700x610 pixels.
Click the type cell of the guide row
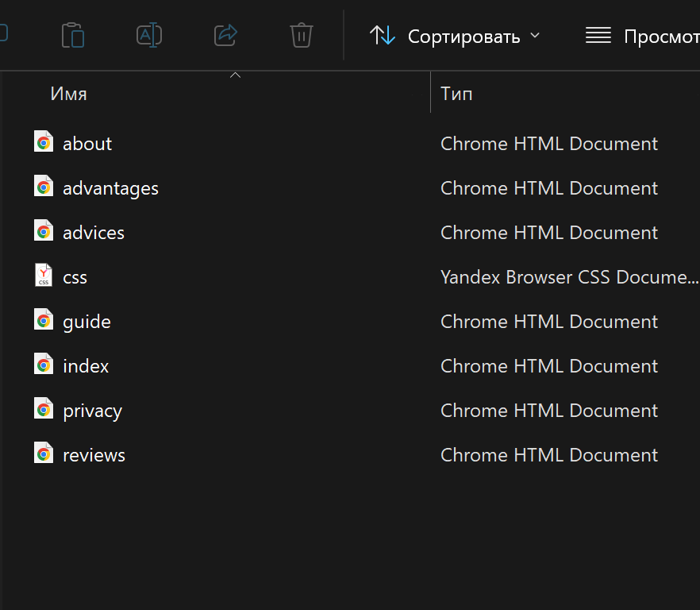click(x=549, y=322)
